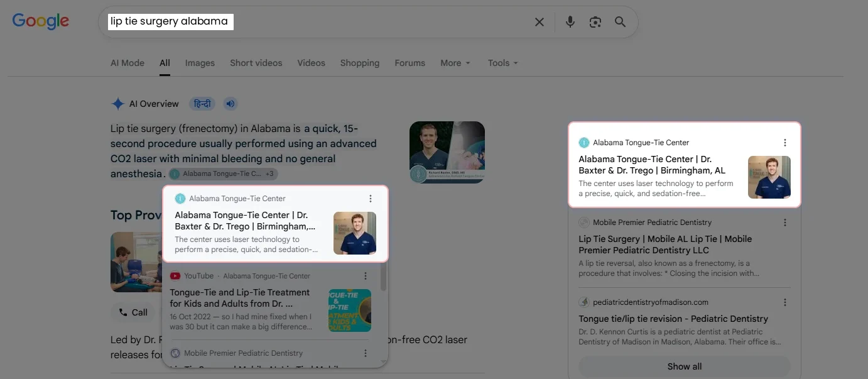The width and height of the screenshot is (868, 379).
Task: Click doctor thumbnail in sidebar Alabama Tongue-Tie Center card
Action: 769,177
